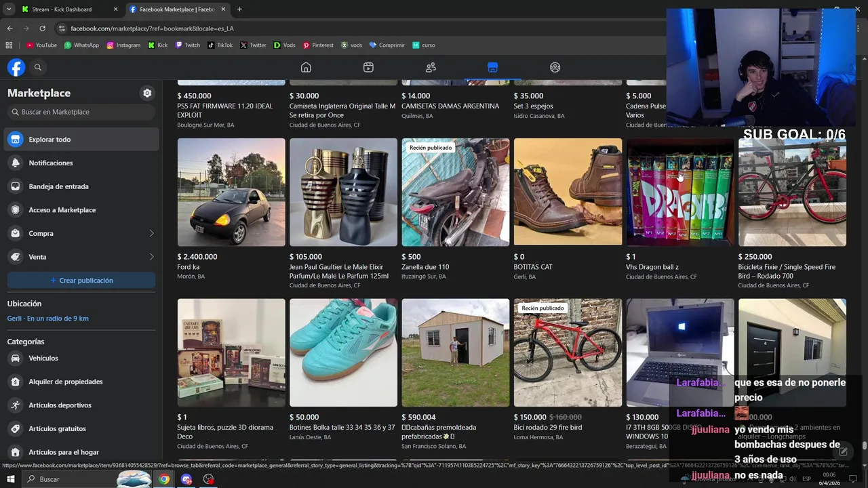Go back in browser history
This screenshot has width=868, height=488.
pos(9,28)
